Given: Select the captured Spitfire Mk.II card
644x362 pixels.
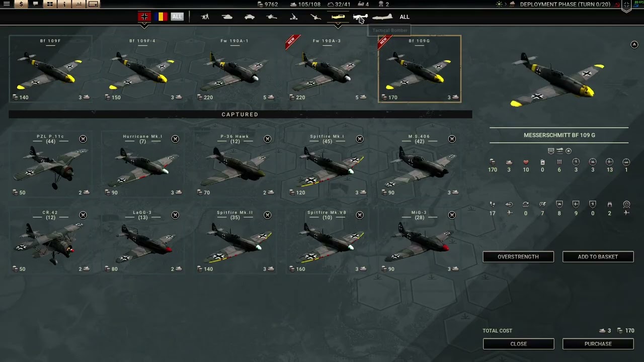Looking at the screenshot, I should tap(234, 241).
